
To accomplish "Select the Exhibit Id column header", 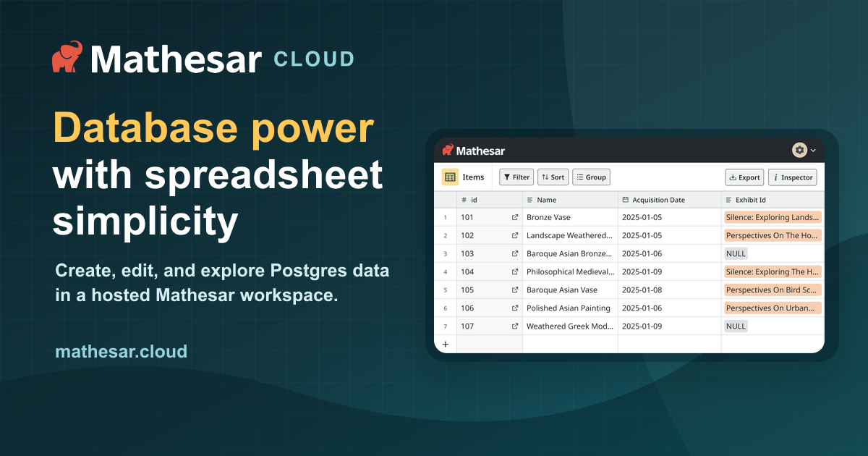I will click(x=773, y=200).
